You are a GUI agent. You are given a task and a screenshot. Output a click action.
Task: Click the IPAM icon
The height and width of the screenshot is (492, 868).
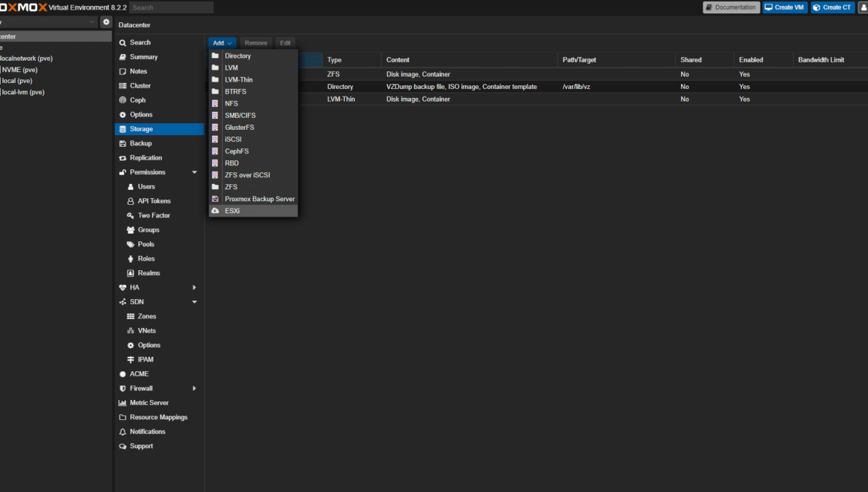(x=131, y=359)
